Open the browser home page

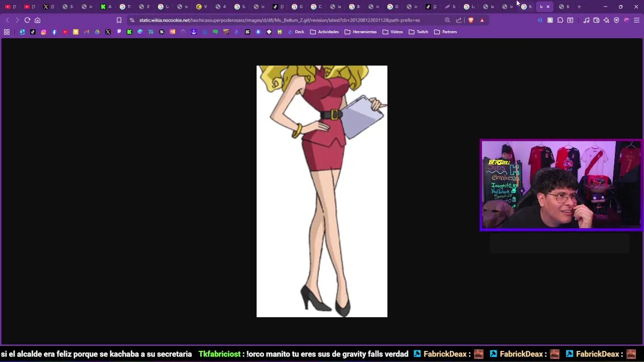37,20
